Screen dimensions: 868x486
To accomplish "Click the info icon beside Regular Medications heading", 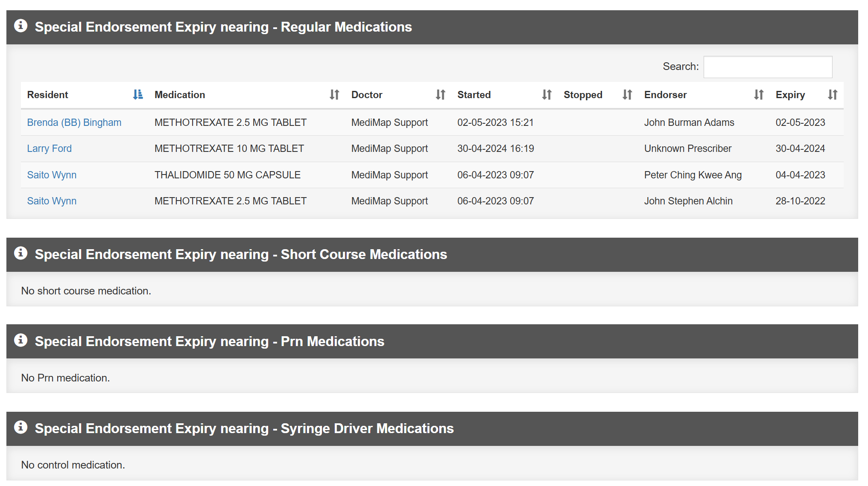I will click(x=20, y=26).
